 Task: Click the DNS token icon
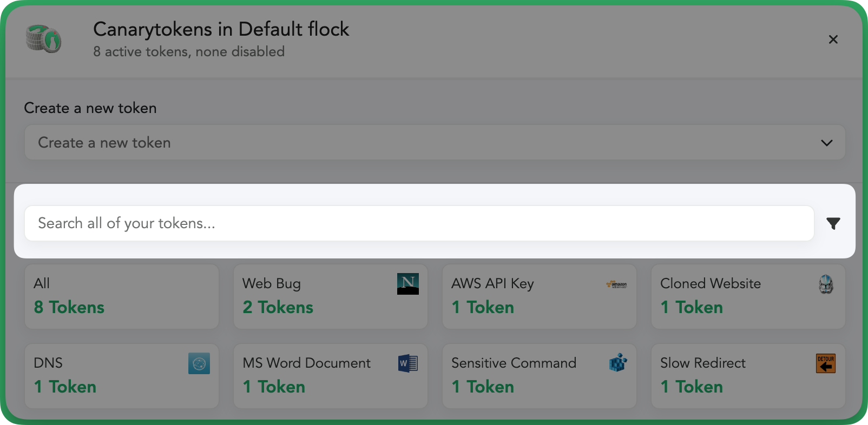[x=199, y=363]
